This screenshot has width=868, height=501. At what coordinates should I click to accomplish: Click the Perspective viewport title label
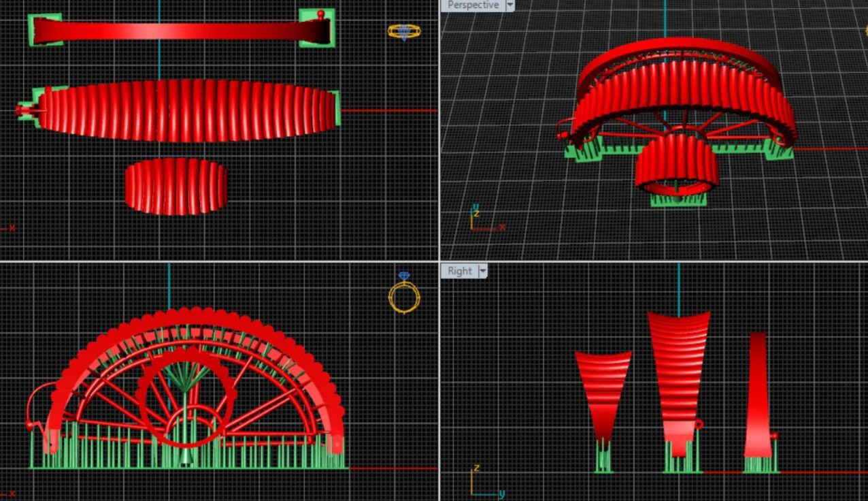pyautogui.click(x=473, y=5)
